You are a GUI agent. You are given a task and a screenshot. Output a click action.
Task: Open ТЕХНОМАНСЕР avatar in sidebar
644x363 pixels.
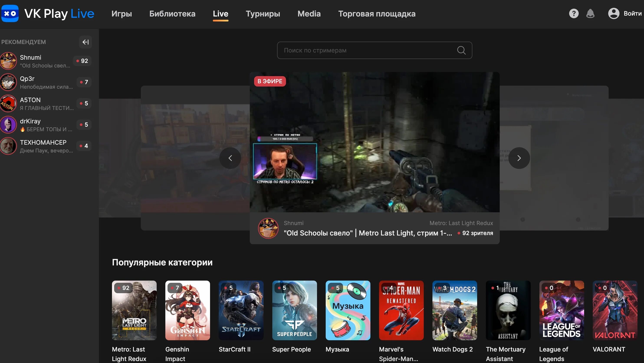tap(8, 146)
